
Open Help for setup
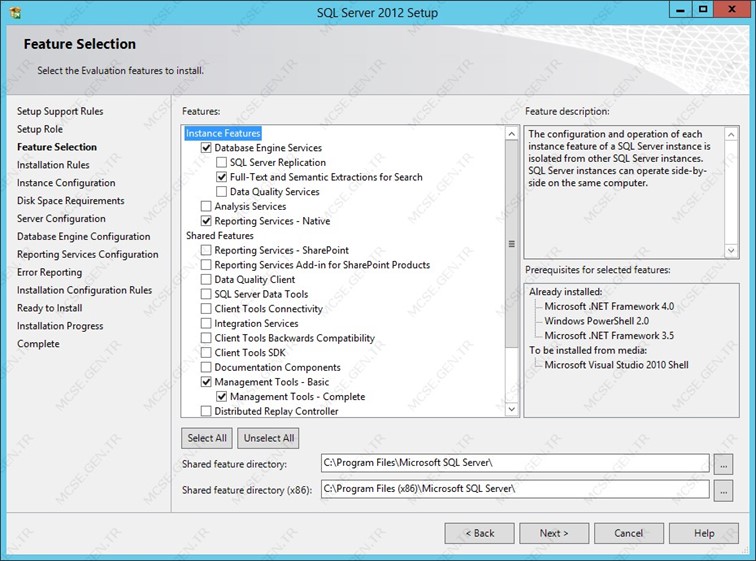point(704,533)
